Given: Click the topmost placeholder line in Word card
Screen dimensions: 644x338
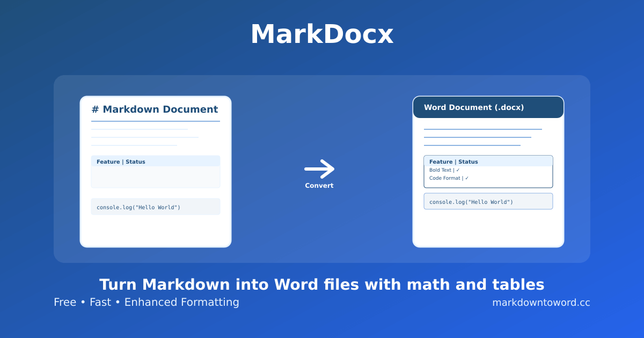Looking at the screenshot, I should pyautogui.click(x=483, y=129).
